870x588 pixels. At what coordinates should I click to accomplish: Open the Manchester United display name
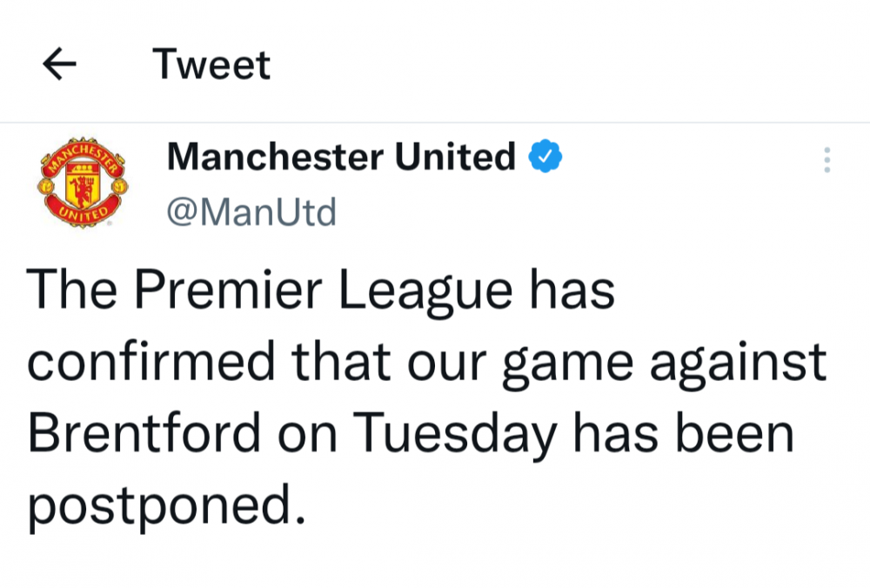[341, 157]
